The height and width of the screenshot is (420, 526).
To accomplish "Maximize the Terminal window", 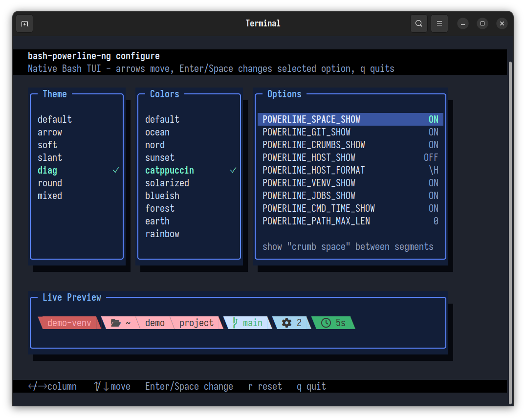I will click(482, 23).
